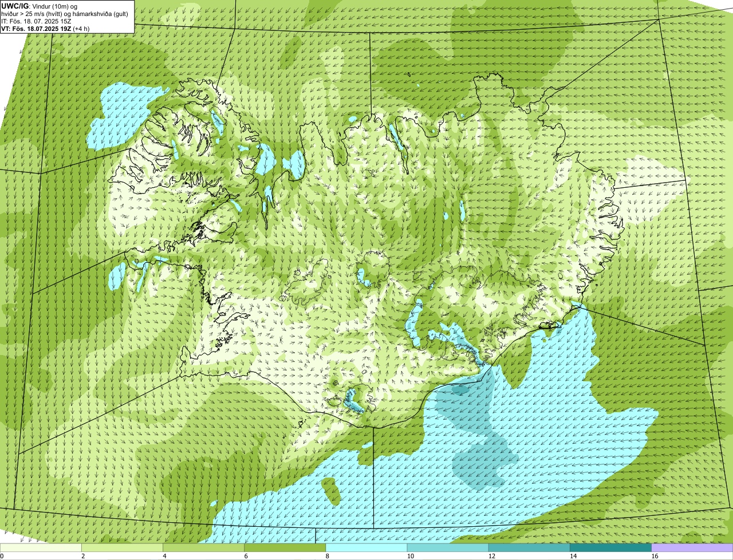Click the '2' label on the scale

pos(83,556)
